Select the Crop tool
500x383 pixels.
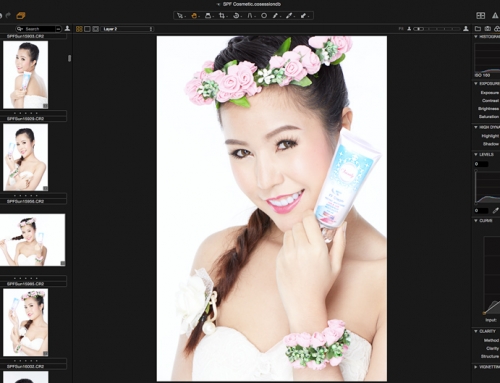tap(222, 16)
